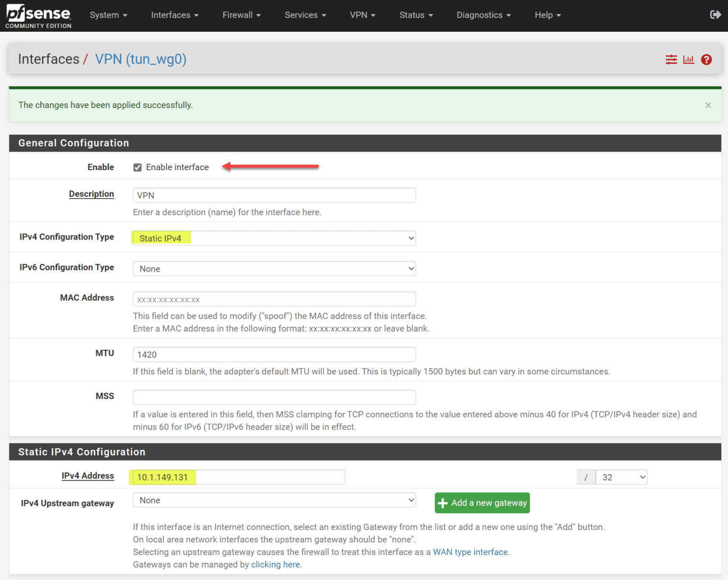Open the Interfaces menu

[x=174, y=15]
